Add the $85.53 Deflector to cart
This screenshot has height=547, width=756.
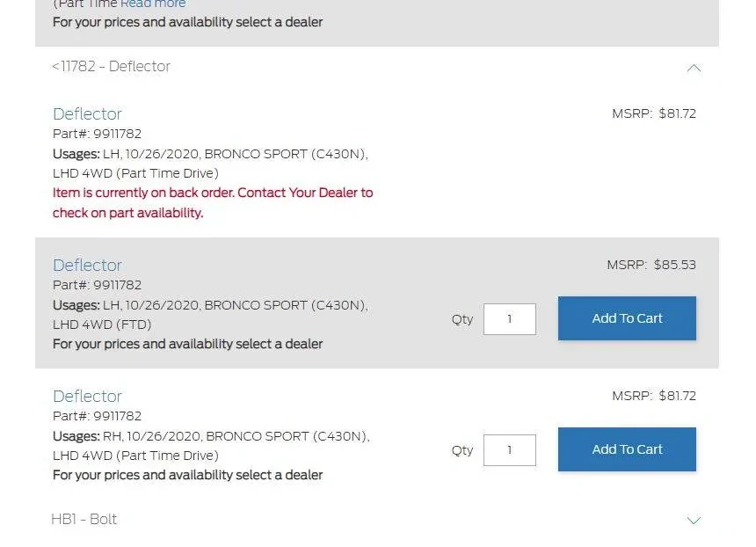click(x=627, y=318)
